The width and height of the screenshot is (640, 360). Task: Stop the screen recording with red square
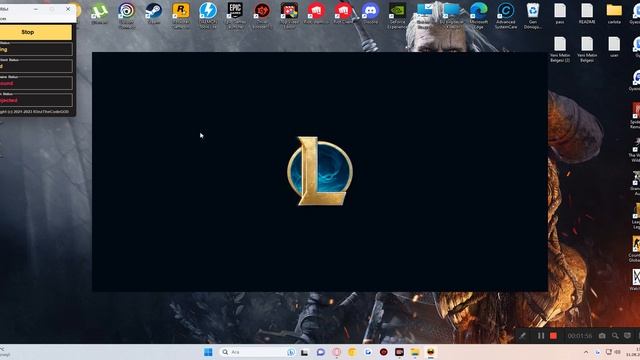553,336
